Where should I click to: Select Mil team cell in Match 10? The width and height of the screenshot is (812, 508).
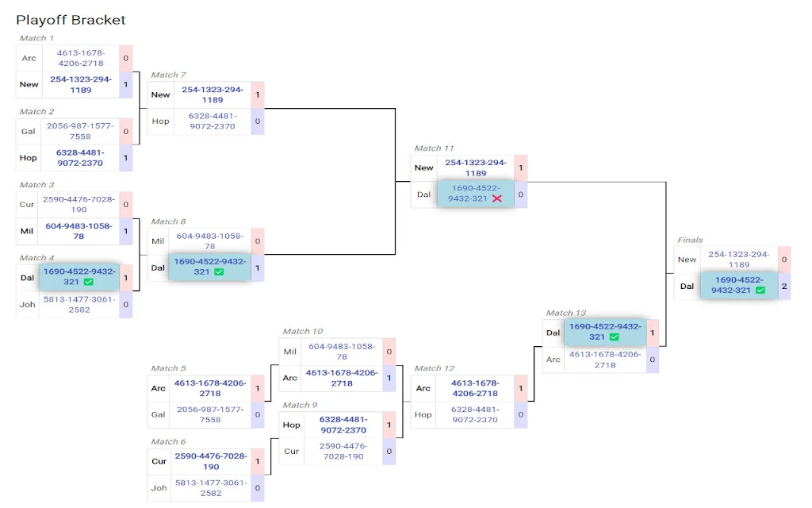coord(290,352)
